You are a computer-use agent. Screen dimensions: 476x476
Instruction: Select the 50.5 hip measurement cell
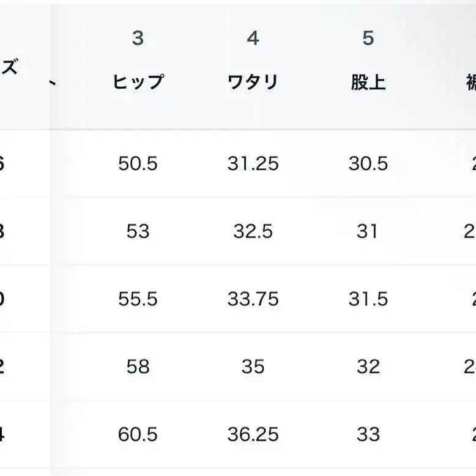tap(138, 164)
